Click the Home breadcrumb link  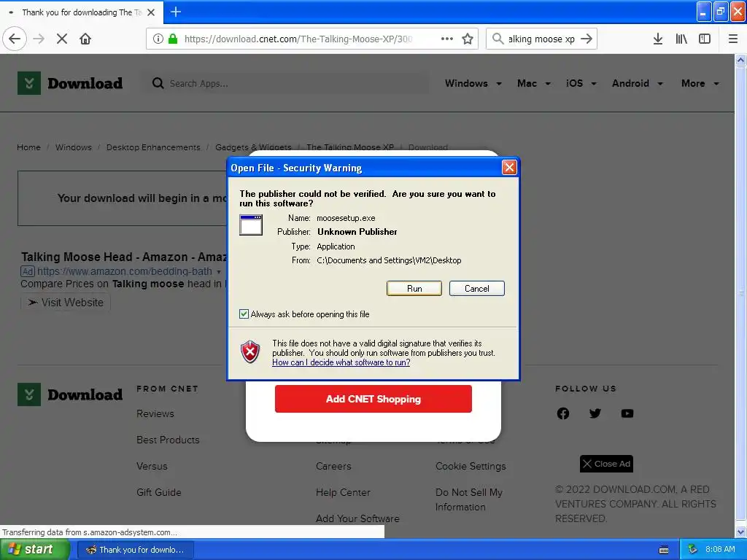(28, 147)
